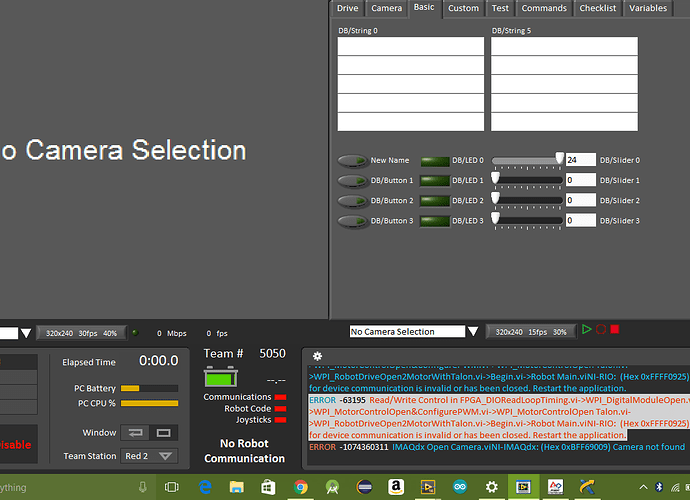Click the DB/Slider 1 value field
This screenshot has width=690, height=500.
(580, 180)
